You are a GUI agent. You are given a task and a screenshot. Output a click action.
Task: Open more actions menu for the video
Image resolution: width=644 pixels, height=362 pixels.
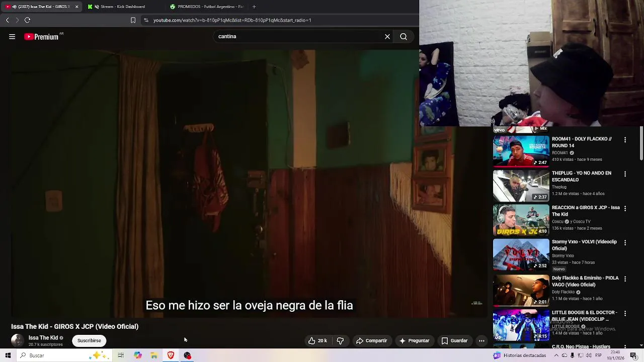coord(481,341)
